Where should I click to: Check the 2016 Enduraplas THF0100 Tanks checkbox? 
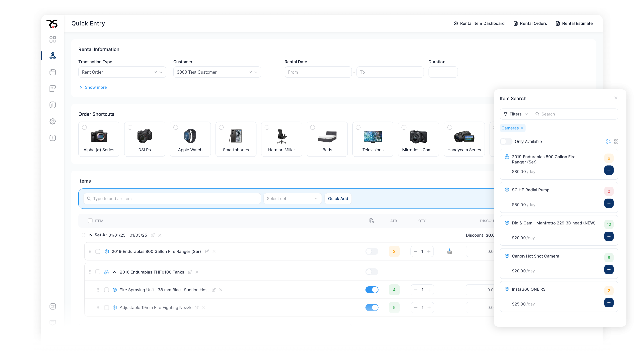[98, 272]
